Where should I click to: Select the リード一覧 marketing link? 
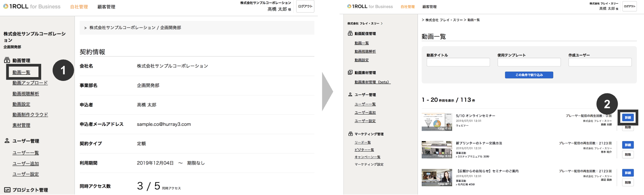point(363,142)
